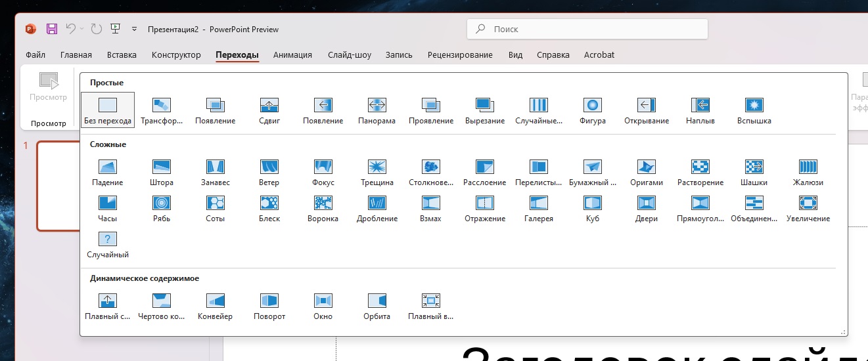868x361 pixels.
Task: Open the Acrobat tab
Action: [x=599, y=55]
